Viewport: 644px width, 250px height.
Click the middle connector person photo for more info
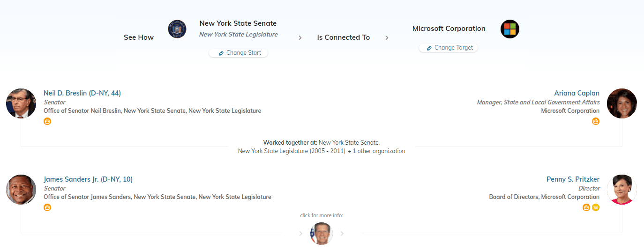[322, 234]
